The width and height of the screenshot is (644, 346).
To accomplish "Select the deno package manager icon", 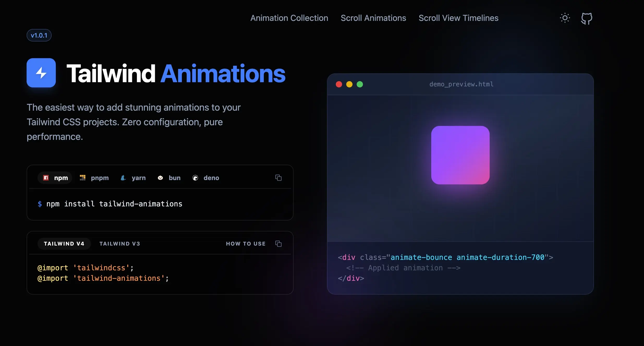I will pos(196,178).
